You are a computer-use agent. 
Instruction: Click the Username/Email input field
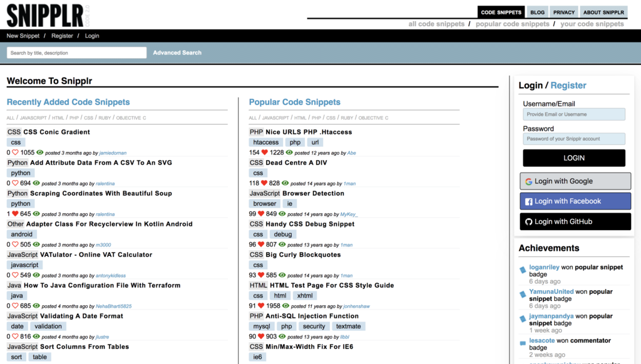pos(573,114)
